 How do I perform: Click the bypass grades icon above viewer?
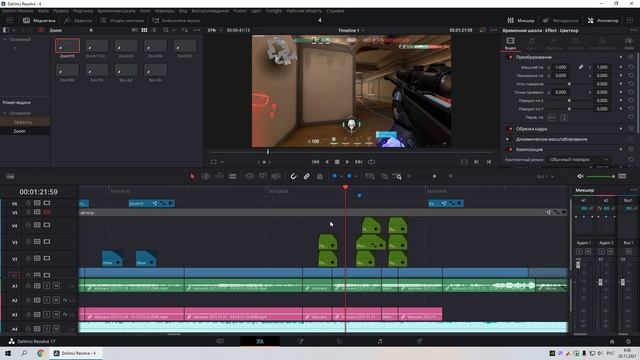[482, 30]
